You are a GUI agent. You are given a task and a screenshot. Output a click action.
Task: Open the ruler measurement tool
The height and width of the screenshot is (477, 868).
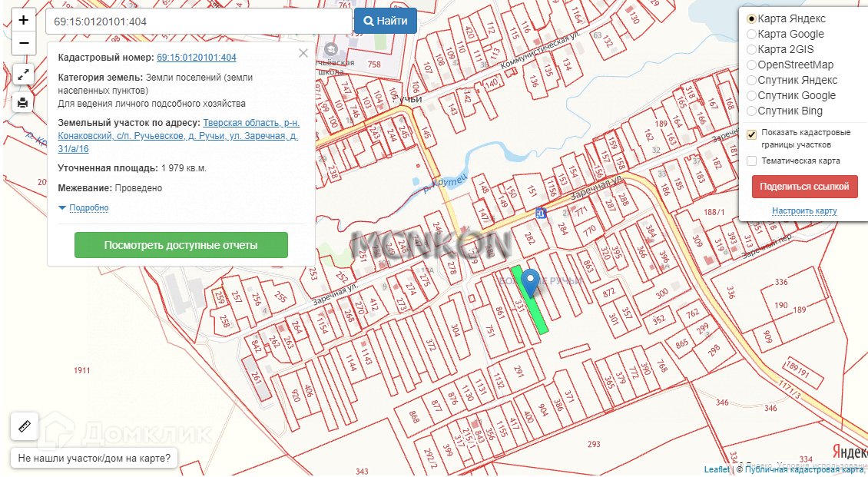(x=25, y=426)
